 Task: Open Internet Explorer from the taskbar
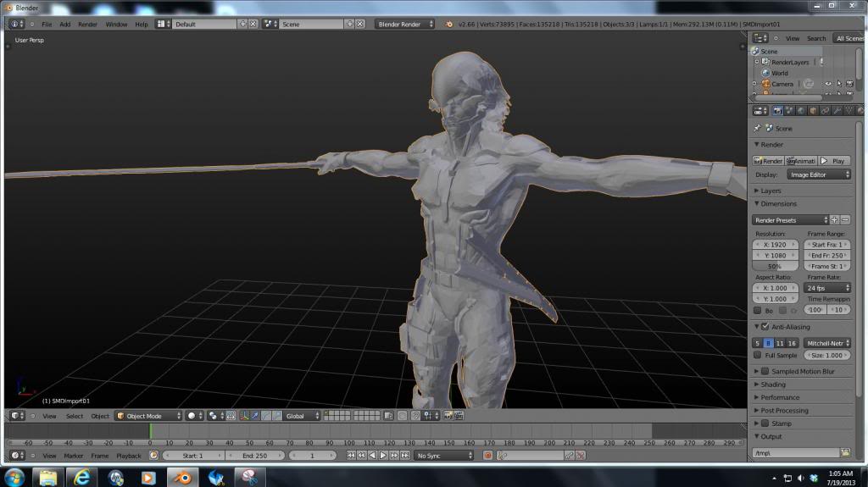[x=81, y=477]
